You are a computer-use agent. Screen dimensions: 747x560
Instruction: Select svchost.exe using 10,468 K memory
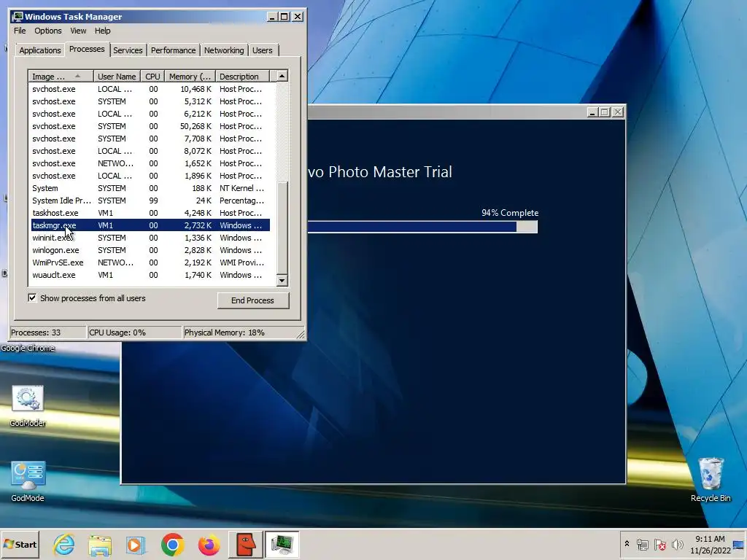coord(150,89)
